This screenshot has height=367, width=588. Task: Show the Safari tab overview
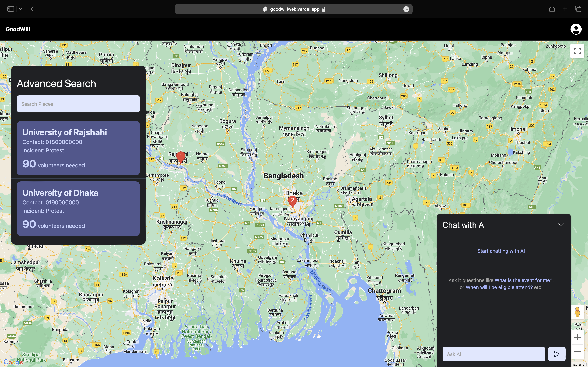(x=578, y=9)
